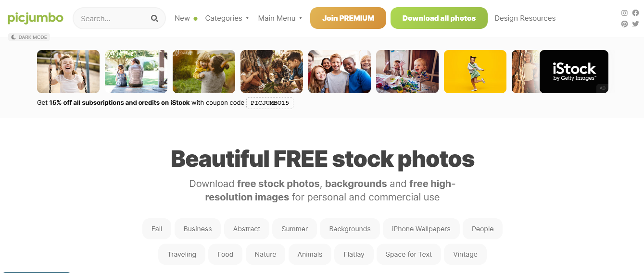The image size is (644, 273).
Task: Open Design Resources menu item
Action: click(x=525, y=18)
